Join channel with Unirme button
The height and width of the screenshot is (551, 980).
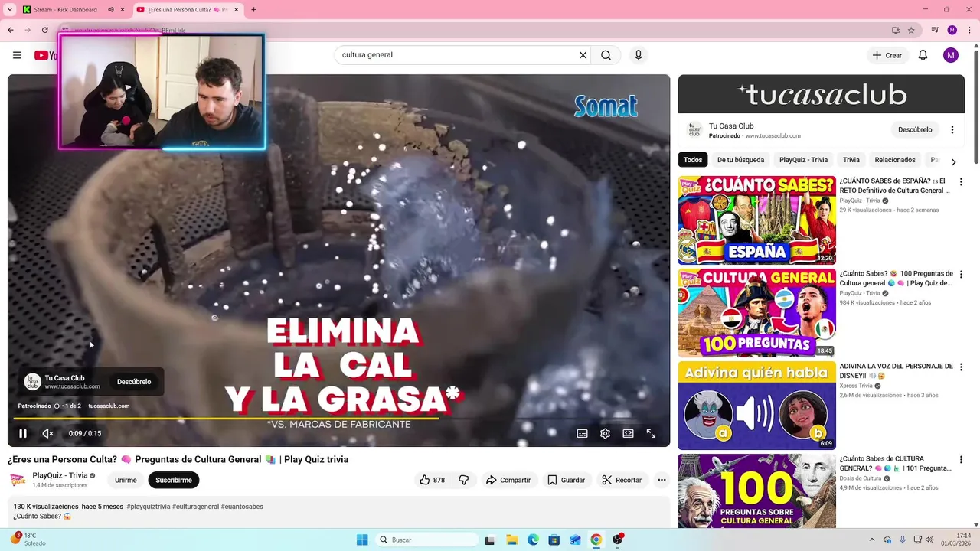(x=126, y=480)
